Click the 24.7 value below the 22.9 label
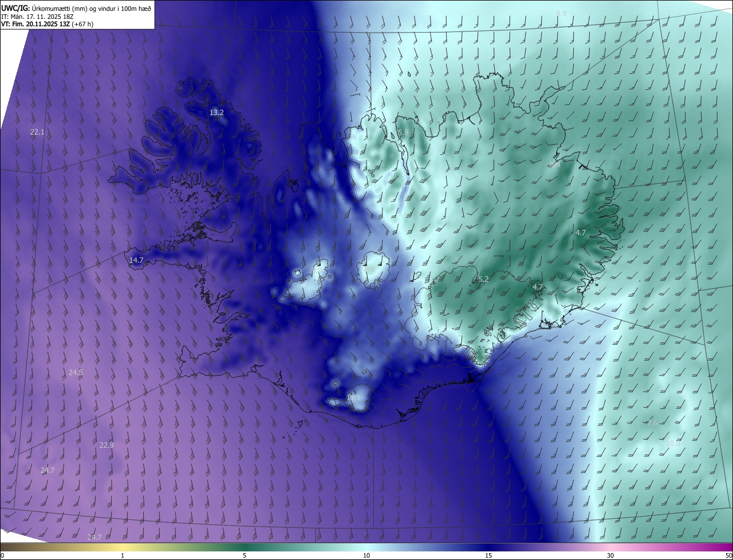This screenshot has width=733, height=560. pyautogui.click(x=48, y=471)
